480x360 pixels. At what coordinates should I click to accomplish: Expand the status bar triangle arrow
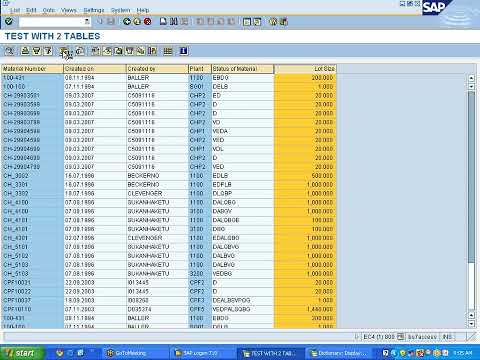(x=357, y=337)
